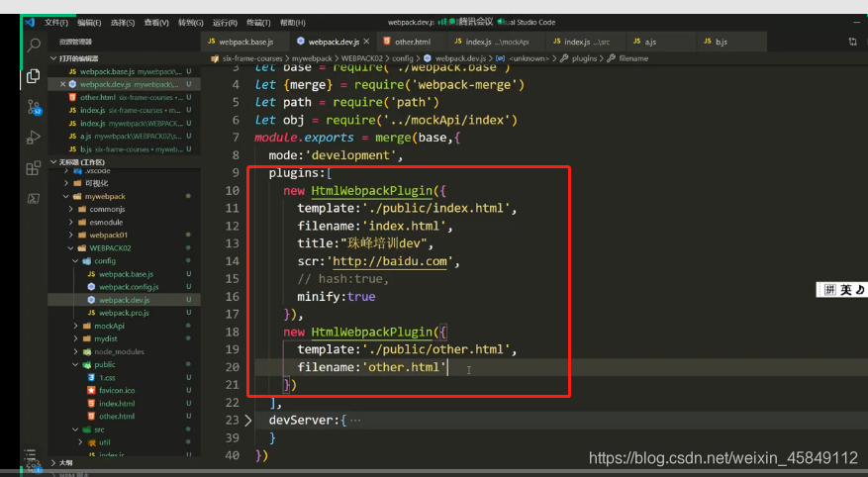Open the 查看(V) menu
The height and width of the screenshot is (477, 868).
(156, 23)
